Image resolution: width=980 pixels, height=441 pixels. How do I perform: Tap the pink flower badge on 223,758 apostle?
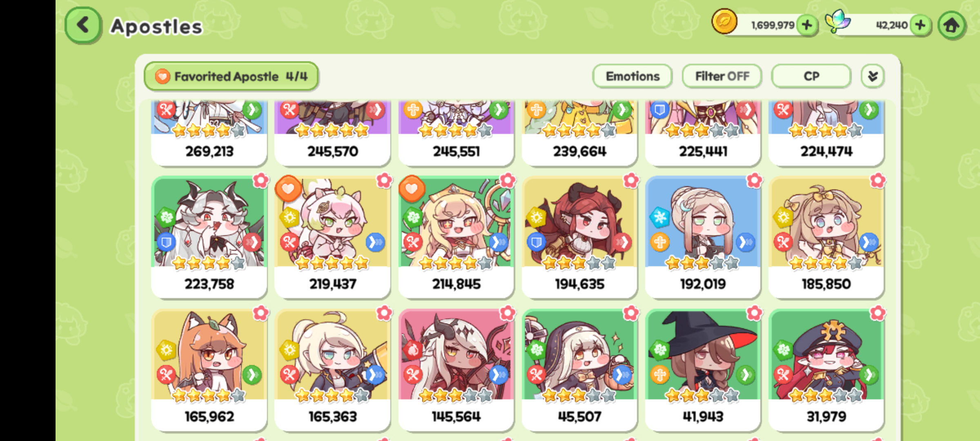pos(261,180)
